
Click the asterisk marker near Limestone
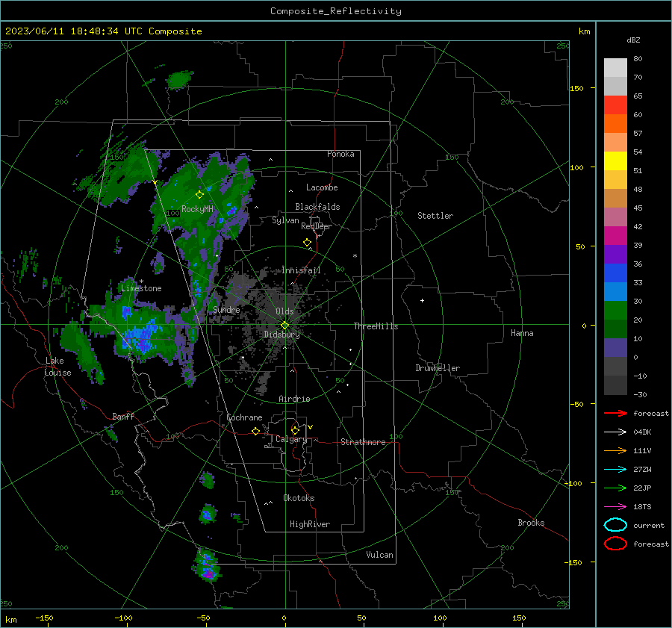[x=141, y=282]
